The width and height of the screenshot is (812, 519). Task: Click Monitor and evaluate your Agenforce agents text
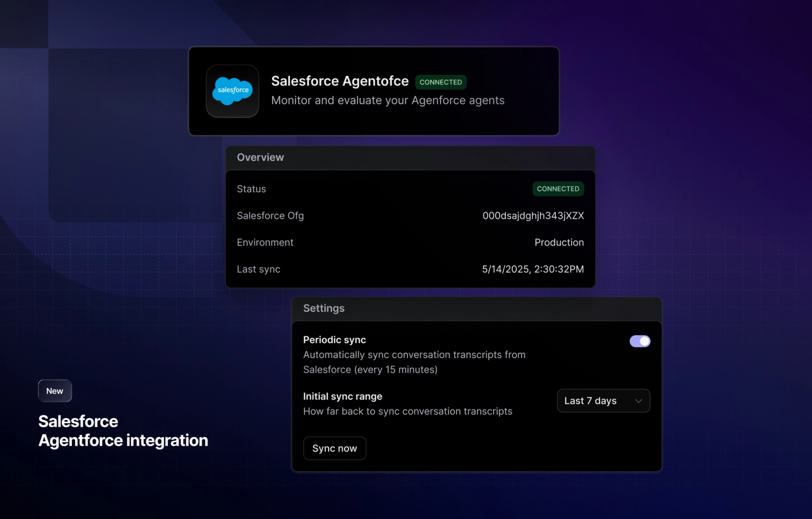(387, 101)
